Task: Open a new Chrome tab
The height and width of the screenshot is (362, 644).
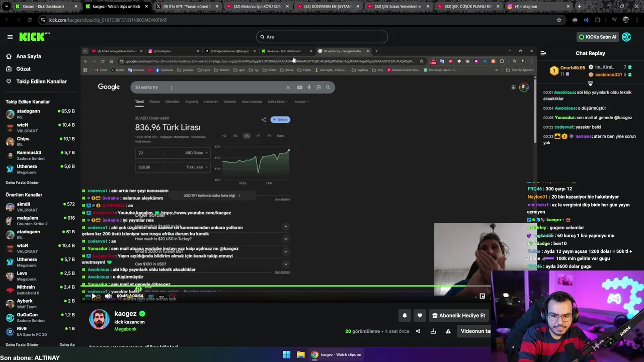Action: 580,7
